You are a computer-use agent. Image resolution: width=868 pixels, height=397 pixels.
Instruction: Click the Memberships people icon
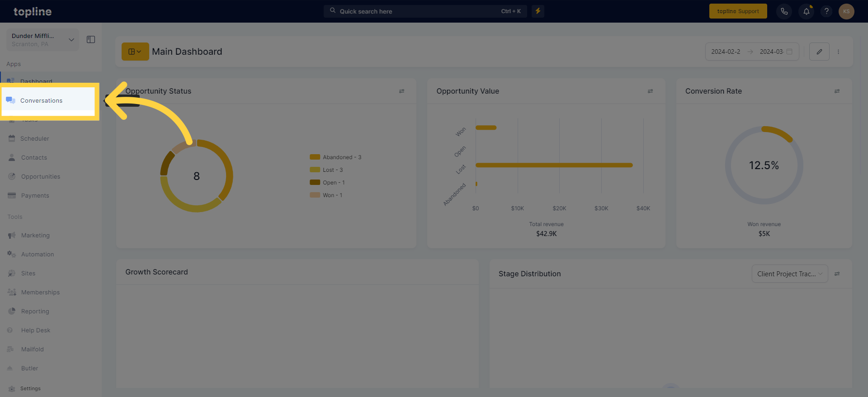[12, 292]
